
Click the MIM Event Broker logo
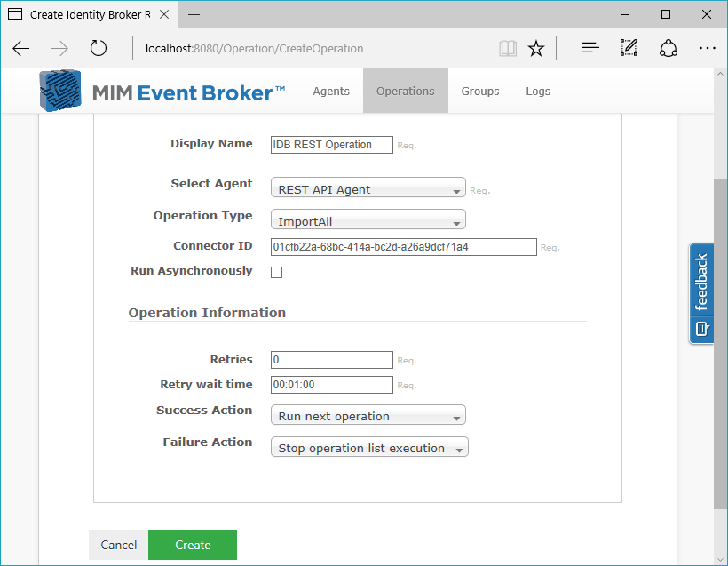162,92
